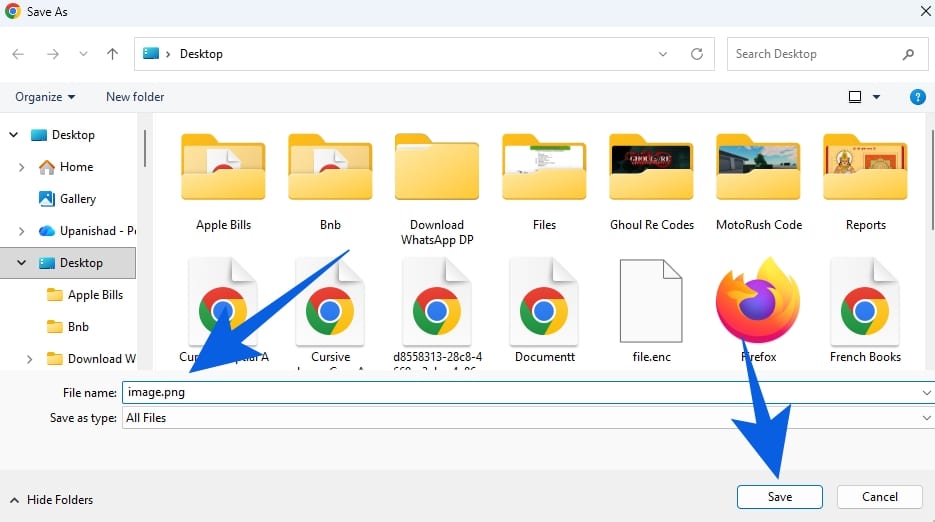Open recent locations dropdown chevron
935x522 pixels.
[83, 54]
